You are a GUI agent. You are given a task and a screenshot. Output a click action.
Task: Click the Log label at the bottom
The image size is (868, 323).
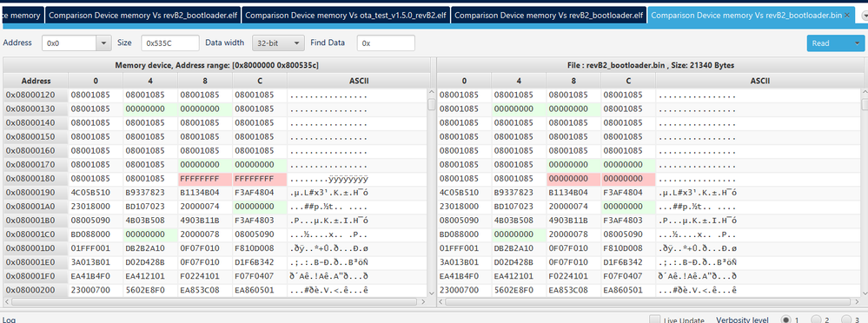coord(10,320)
